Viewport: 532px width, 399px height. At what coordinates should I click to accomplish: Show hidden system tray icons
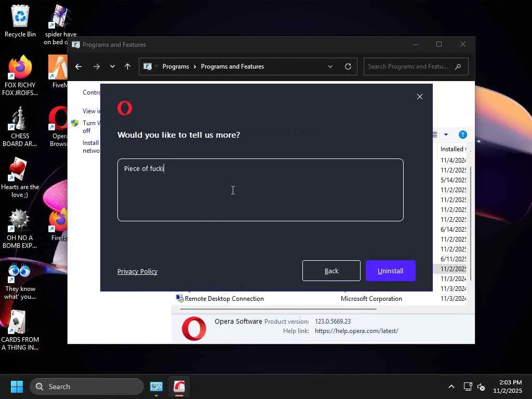coord(451,387)
